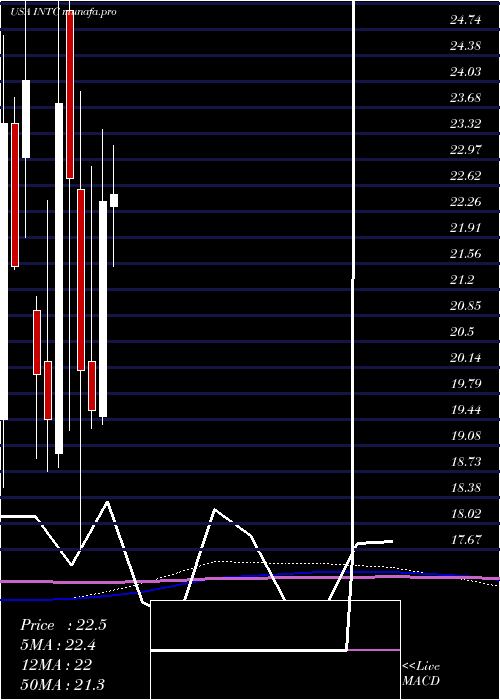Click the 19.08 price axis label
The width and height of the screenshot is (500, 700).
466,436
